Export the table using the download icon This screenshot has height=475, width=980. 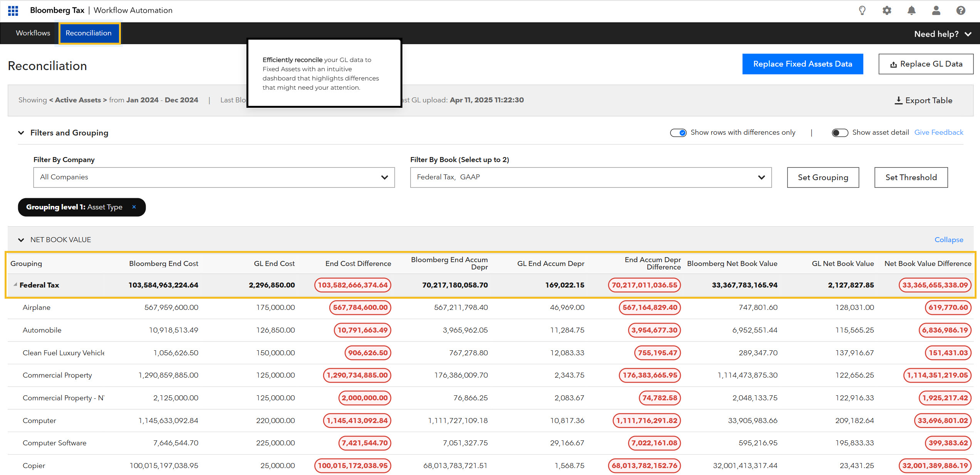pos(899,100)
